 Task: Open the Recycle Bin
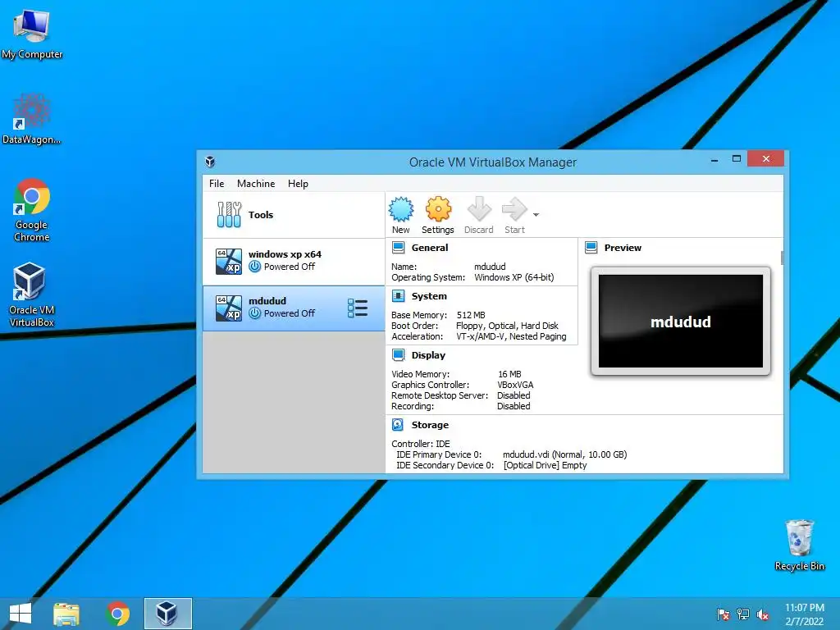[x=799, y=545]
